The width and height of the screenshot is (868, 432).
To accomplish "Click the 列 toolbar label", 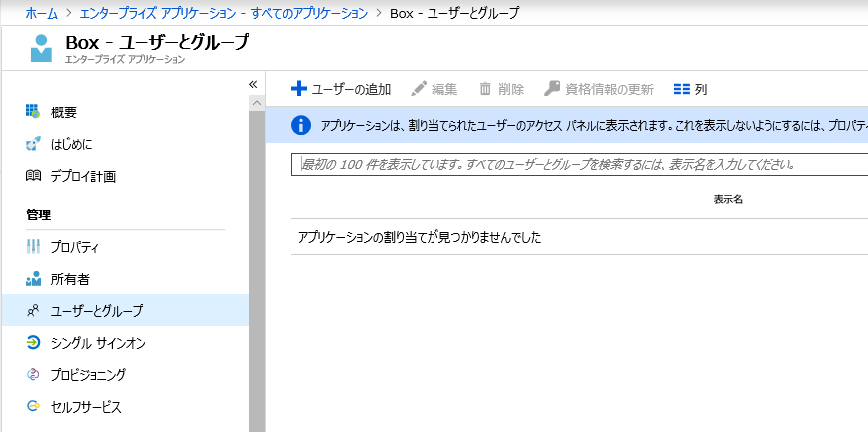I will point(701,89).
